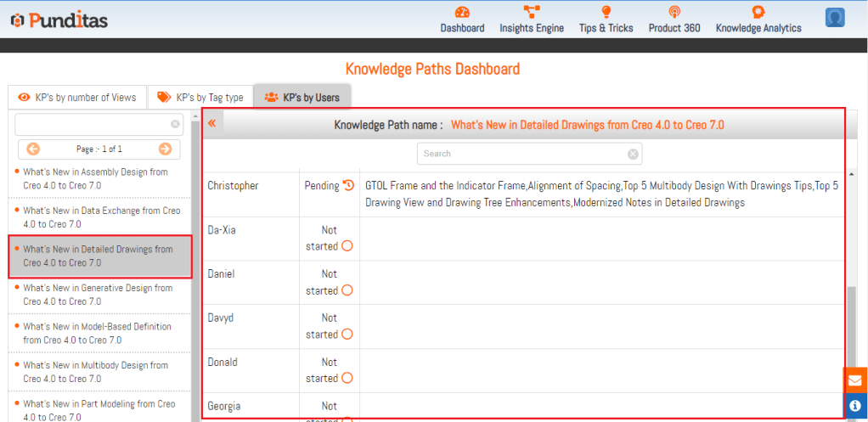868x422 pixels.
Task: Click Da-Xia's Not started circle
Action: (x=347, y=246)
